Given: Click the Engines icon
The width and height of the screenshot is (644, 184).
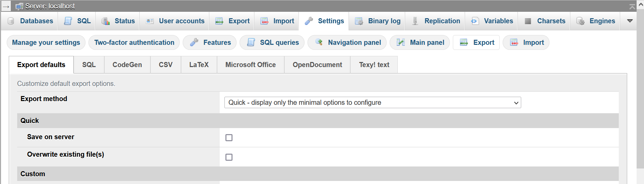Looking at the screenshot, I should point(580,21).
